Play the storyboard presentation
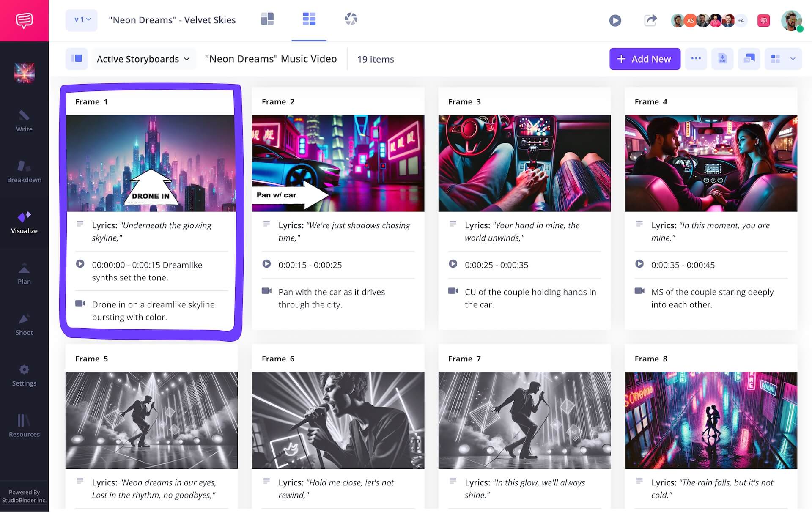812x512 pixels. [615, 20]
